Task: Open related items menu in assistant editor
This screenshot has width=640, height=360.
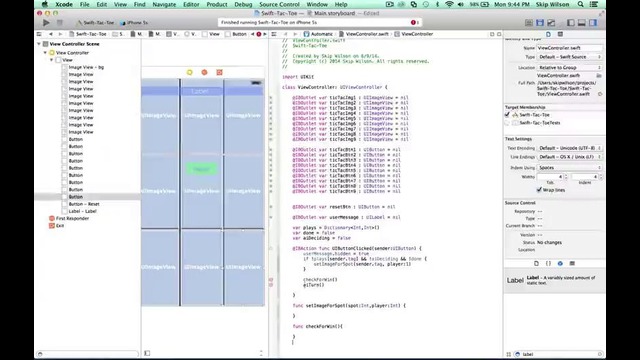Action: point(274,34)
